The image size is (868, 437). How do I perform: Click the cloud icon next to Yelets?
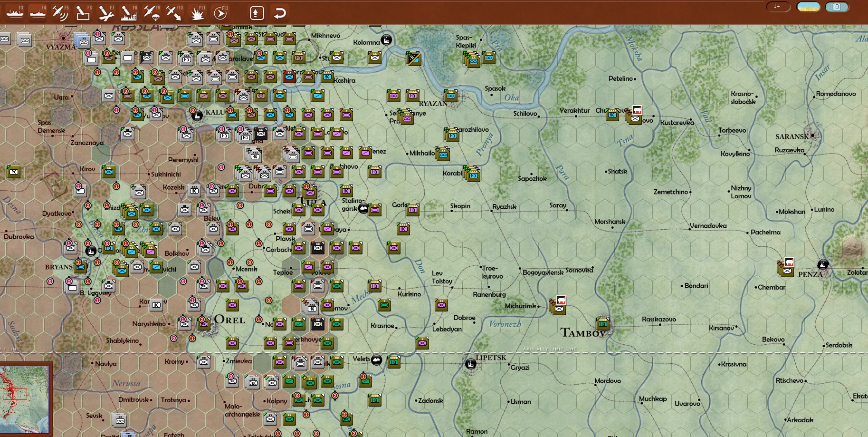(x=376, y=360)
